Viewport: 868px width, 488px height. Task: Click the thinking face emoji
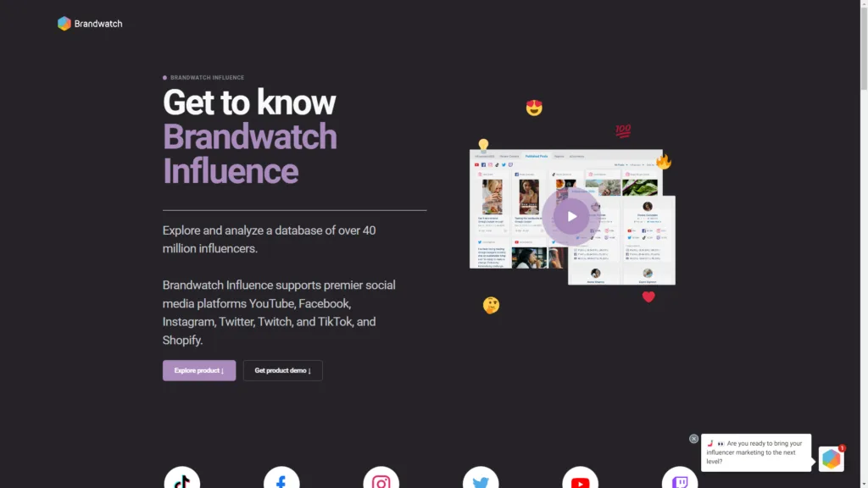pyautogui.click(x=491, y=305)
